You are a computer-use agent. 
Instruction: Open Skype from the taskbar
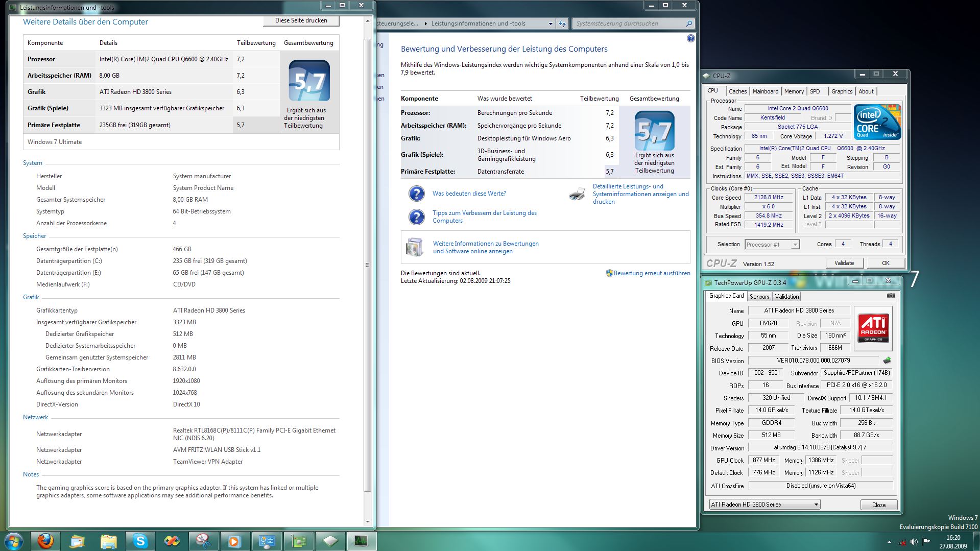140,541
